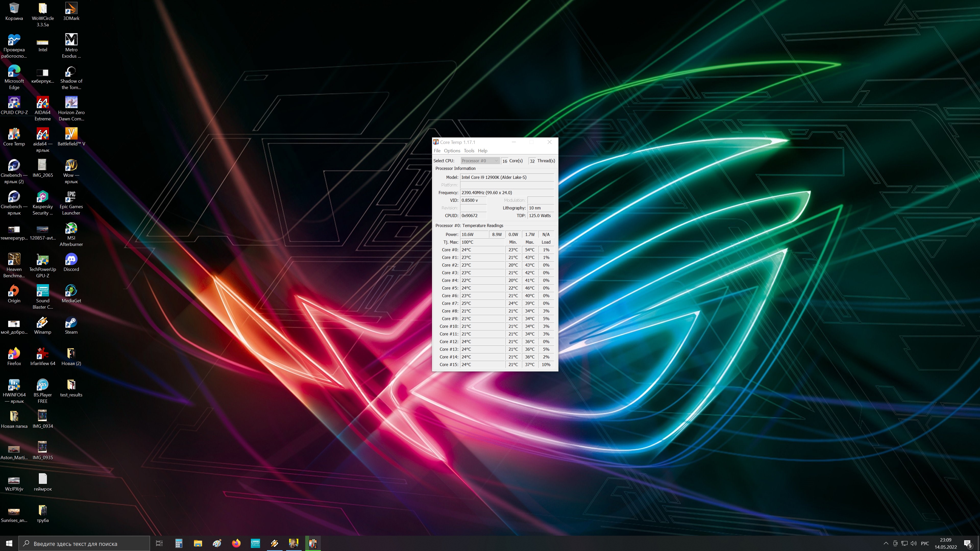This screenshot has height=551, width=980.
Task: Open Firefox from the taskbar
Action: [x=236, y=543]
